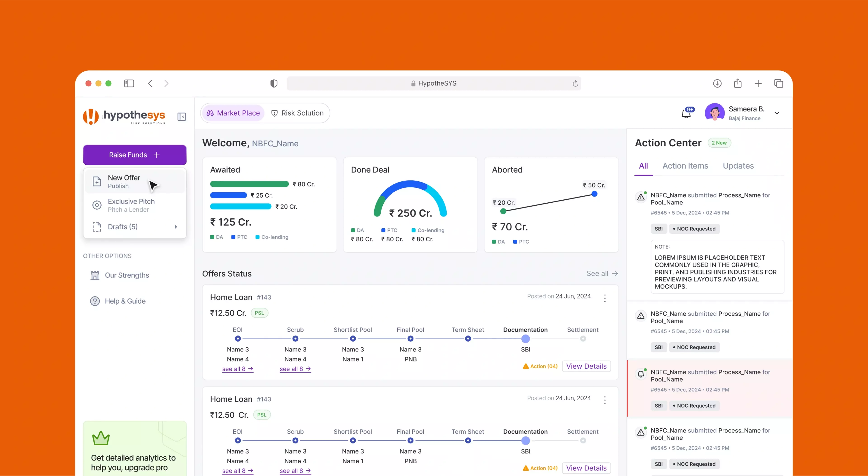The width and height of the screenshot is (868, 476).
Task: Expand Drafts (5) submenu arrow
Action: point(176,227)
